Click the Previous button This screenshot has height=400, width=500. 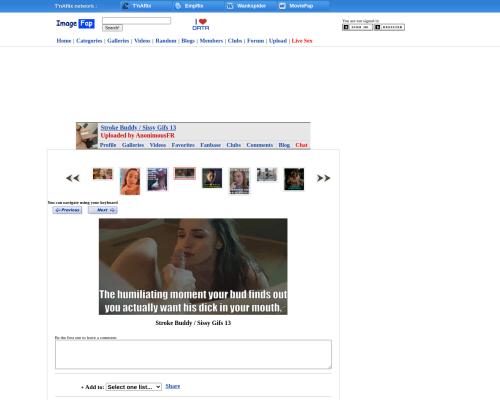(67, 210)
